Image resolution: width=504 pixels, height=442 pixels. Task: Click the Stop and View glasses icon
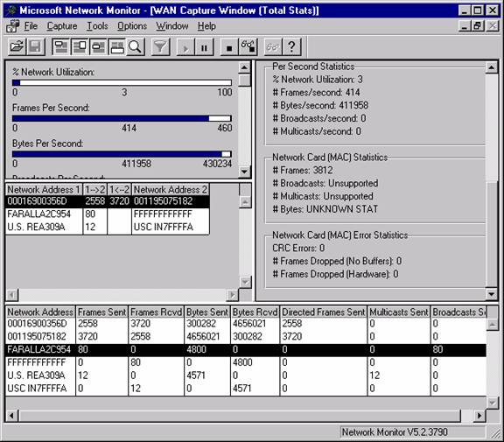(x=248, y=47)
